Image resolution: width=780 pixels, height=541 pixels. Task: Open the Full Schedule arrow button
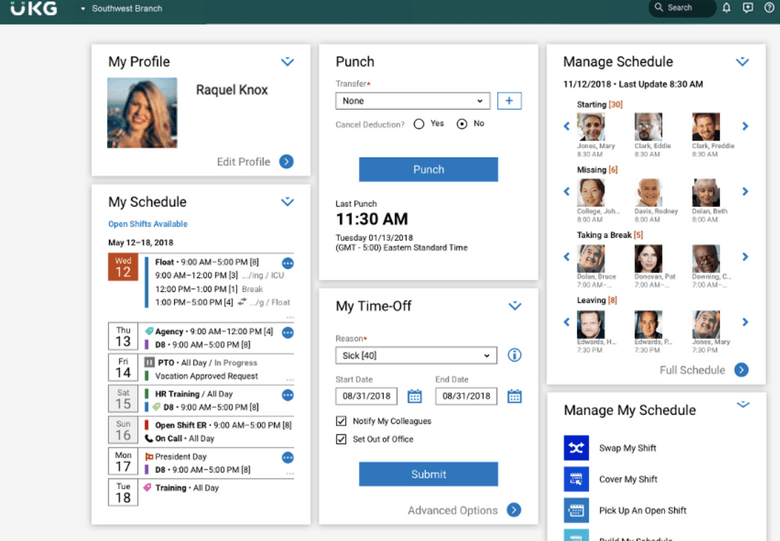[741, 370]
